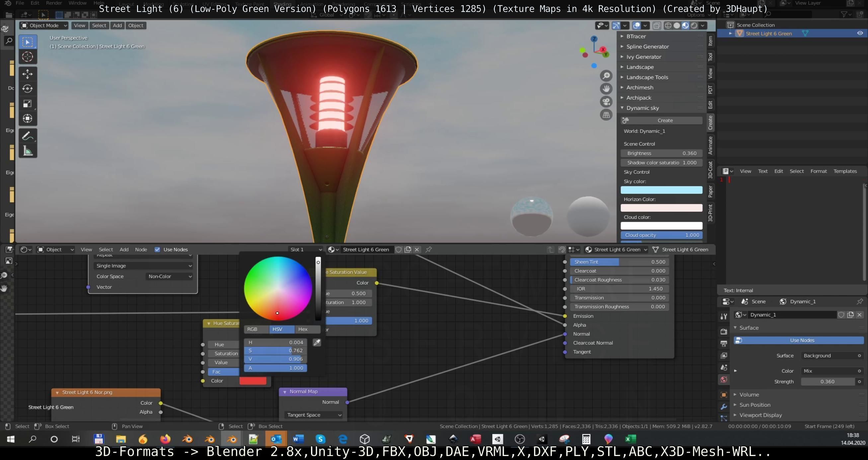868x460 pixels.
Task: Pick the Measure ruler tool
Action: [27, 151]
